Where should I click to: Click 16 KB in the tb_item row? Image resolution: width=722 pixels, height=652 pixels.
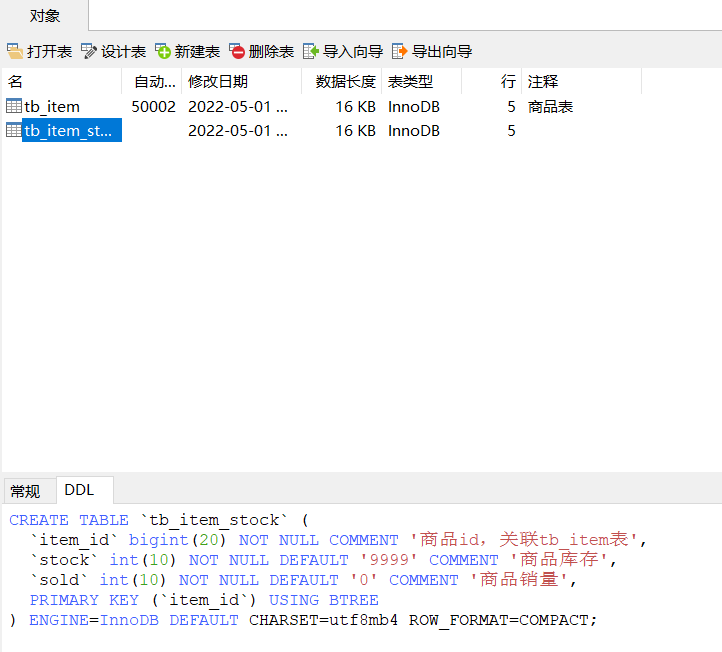[355, 107]
